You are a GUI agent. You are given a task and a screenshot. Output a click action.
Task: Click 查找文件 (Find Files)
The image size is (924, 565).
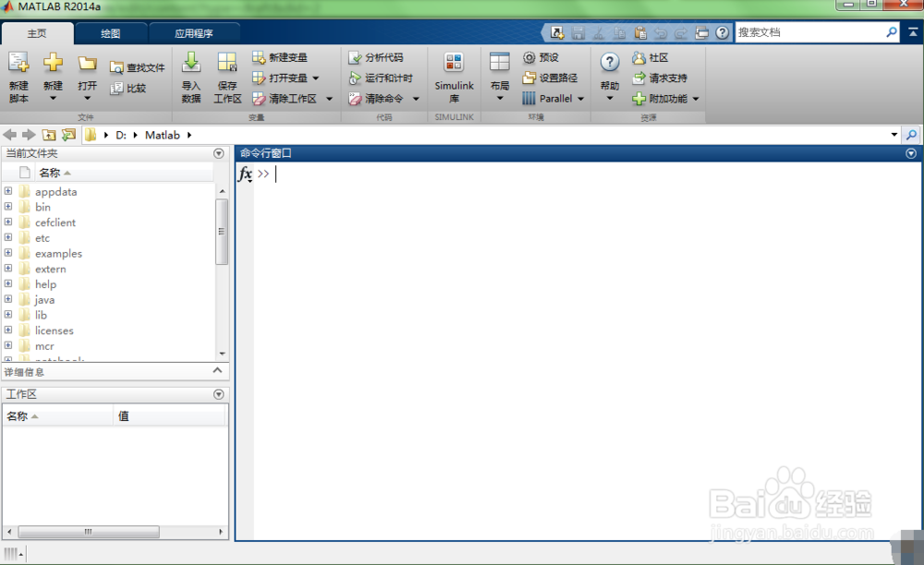coord(138,67)
